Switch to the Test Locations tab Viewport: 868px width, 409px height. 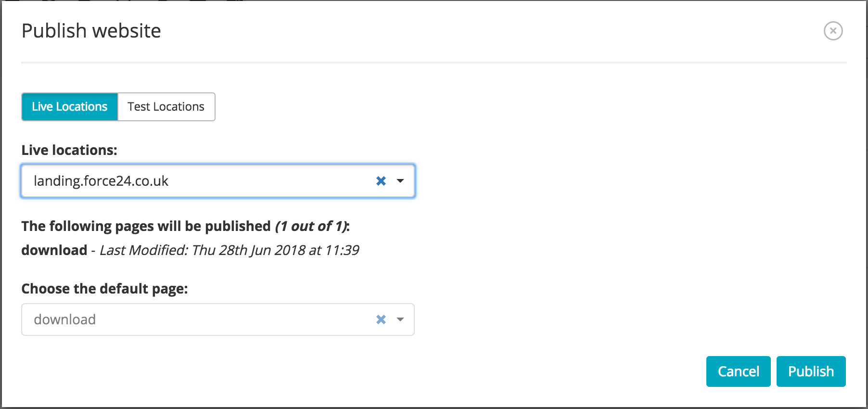coord(166,107)
